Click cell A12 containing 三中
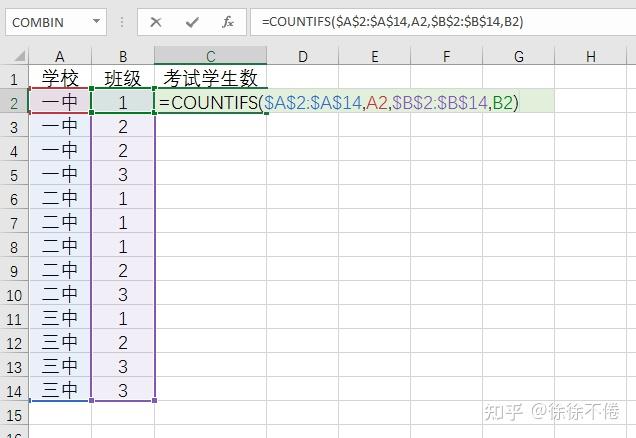This screenshot has width=636, height=438. click(x=60, y=341)
